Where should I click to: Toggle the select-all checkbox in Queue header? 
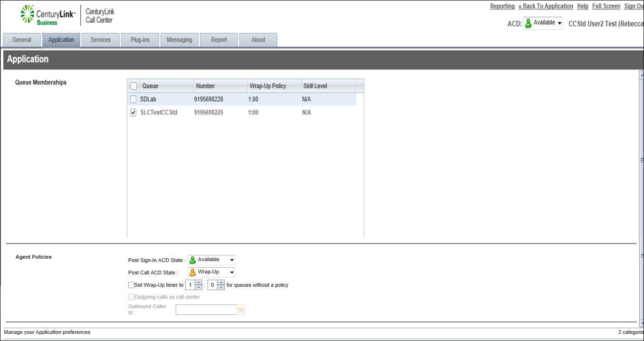click(133, 86)
